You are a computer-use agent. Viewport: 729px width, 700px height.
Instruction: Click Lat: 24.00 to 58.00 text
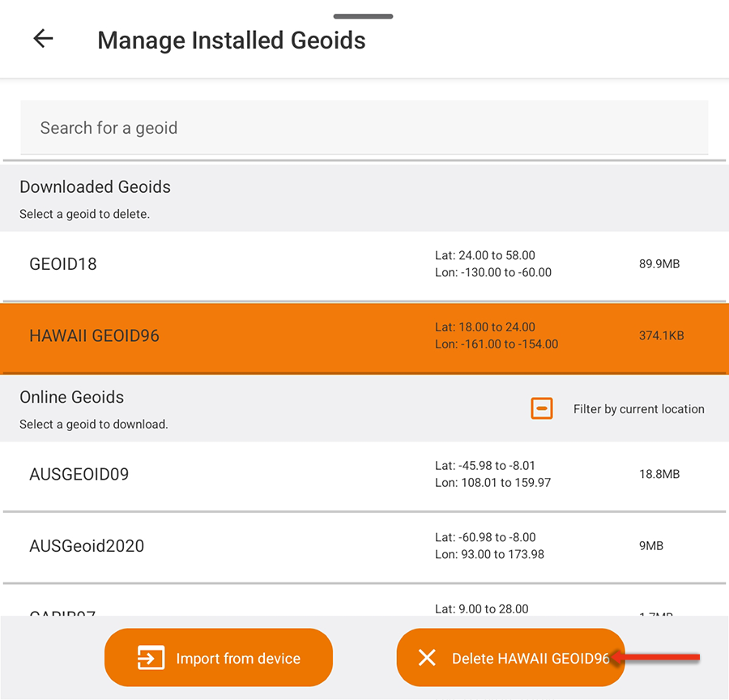click(x=485, y=255)
